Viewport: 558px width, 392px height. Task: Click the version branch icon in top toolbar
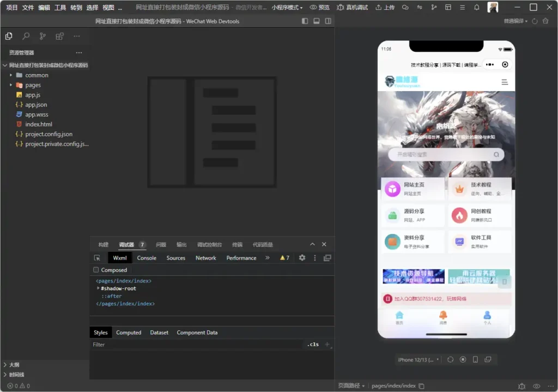point(434,7)
